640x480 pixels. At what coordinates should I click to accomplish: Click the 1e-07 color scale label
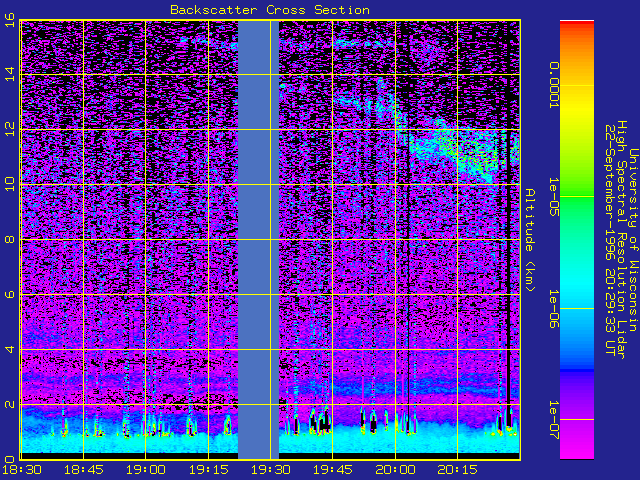click(553, 420)
